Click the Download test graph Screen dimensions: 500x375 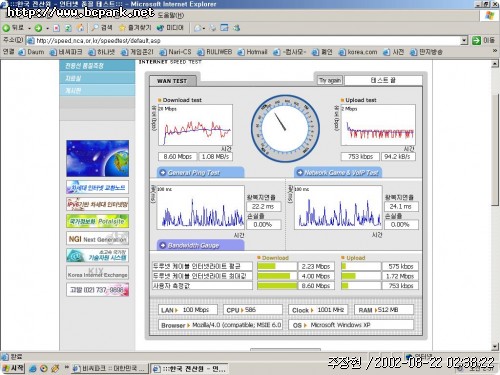[195, 125]
